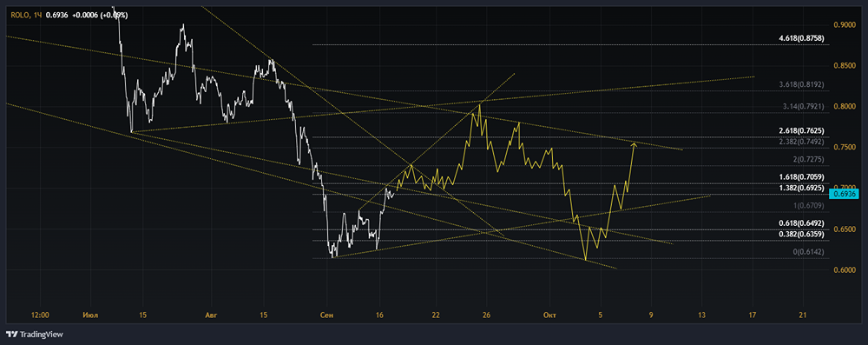
Task: Click the Авг month label on time axis
Action: click(x=211, y=315)
